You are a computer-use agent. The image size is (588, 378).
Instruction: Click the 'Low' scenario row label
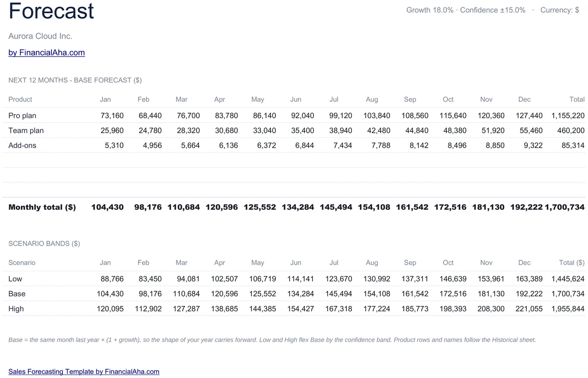15,279
